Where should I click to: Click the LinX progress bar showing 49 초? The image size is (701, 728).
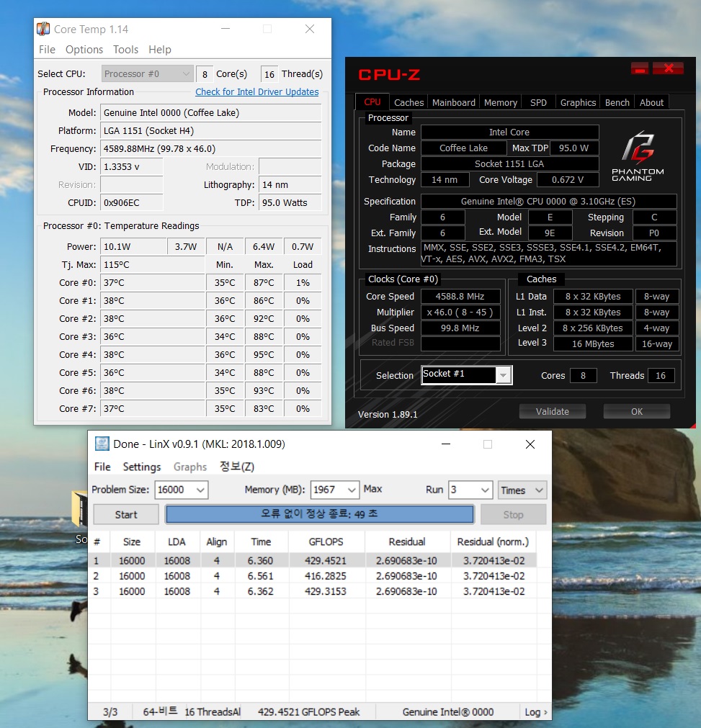[320, 514]
